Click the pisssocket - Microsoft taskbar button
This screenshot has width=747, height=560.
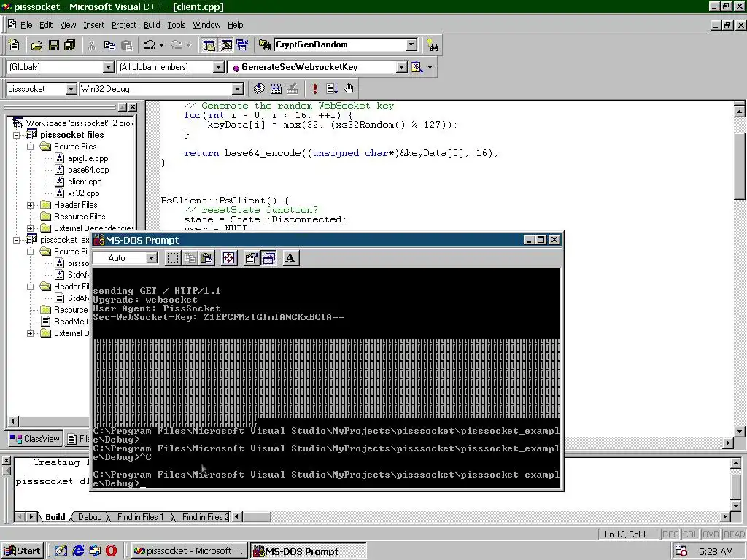[190, 551]
